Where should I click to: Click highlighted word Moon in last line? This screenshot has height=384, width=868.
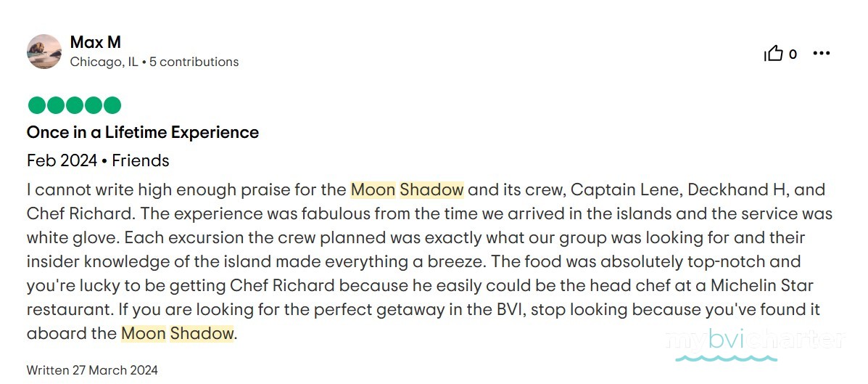[x=144, y=334]
